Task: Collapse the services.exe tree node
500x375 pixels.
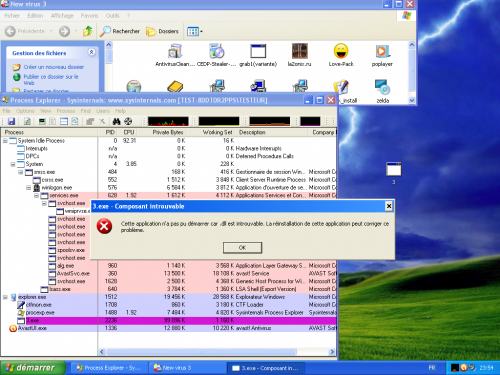Action: click(x=37, y=195)
